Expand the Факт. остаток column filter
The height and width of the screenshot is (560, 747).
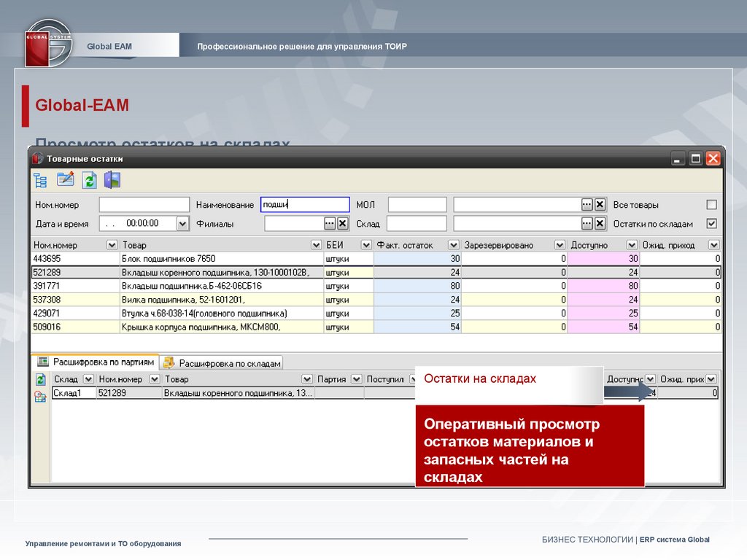(453, 245)
